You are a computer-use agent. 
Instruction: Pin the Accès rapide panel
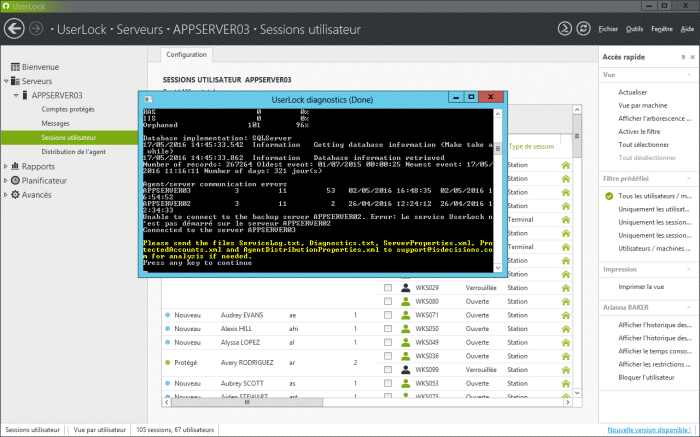683,57
